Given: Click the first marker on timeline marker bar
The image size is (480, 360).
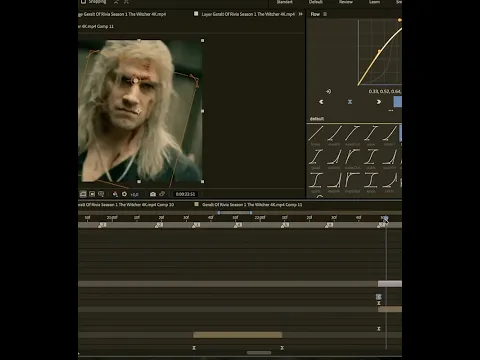Looking at the screenshot, I should [102, 225].
